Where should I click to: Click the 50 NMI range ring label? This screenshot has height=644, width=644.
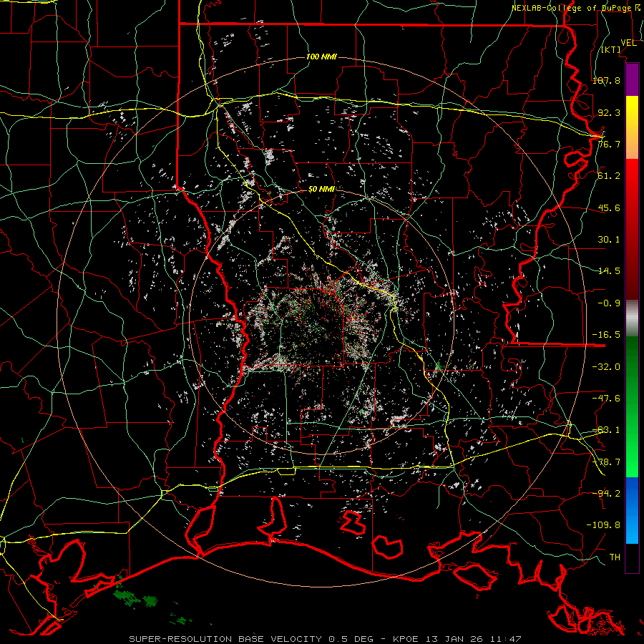321,189
